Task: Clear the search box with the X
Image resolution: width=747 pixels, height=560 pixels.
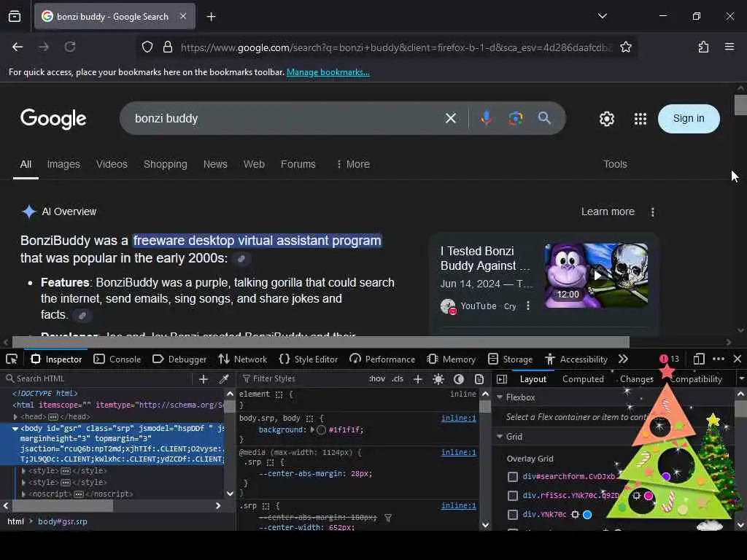Action: (450, 118)
